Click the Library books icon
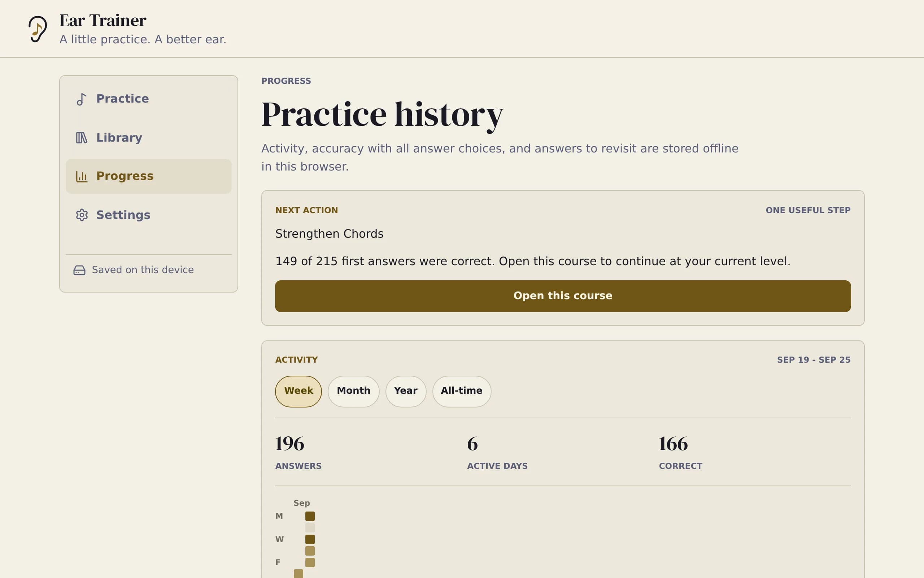This screenshot has height=578, width=924. [x=81, y=138]
